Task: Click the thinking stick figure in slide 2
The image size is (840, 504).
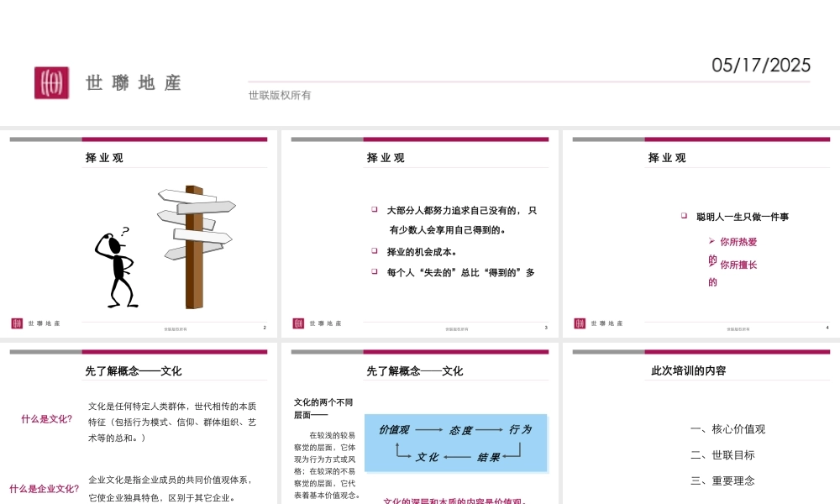Action: click(115, 270)
